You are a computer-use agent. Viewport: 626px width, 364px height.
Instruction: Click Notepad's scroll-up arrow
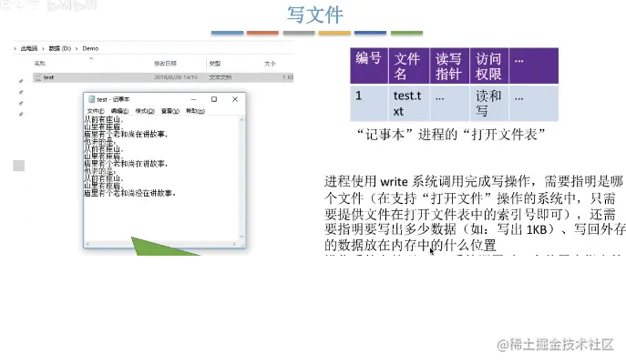click(241, 120)
